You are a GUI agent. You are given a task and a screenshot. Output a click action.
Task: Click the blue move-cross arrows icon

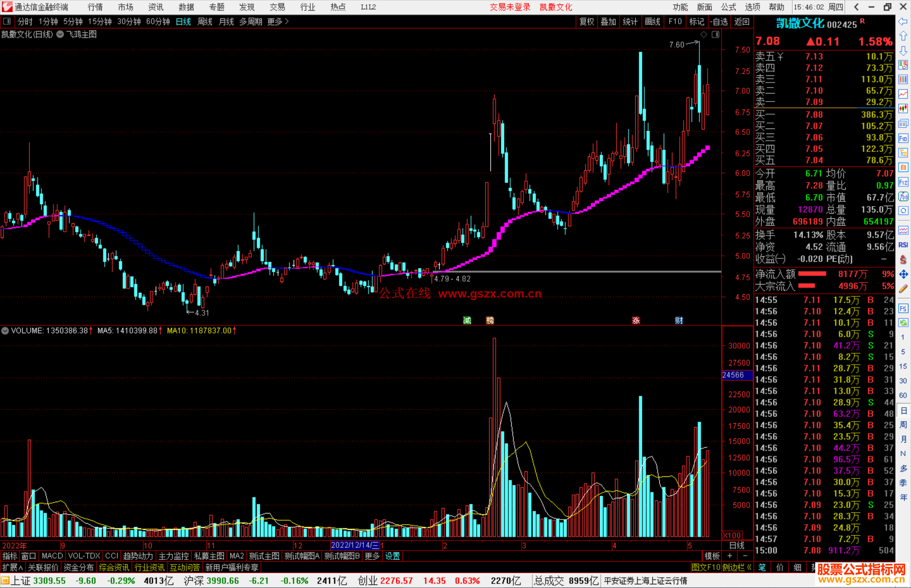point(903,274)
